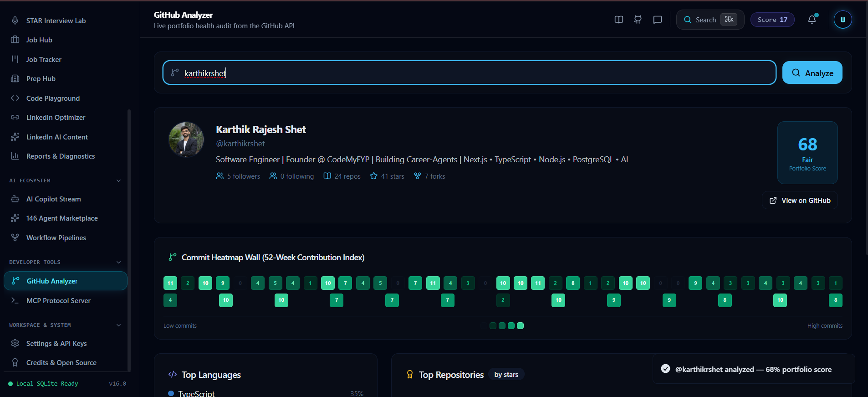Open the docs book icon in the header

(x=618, y=20)
